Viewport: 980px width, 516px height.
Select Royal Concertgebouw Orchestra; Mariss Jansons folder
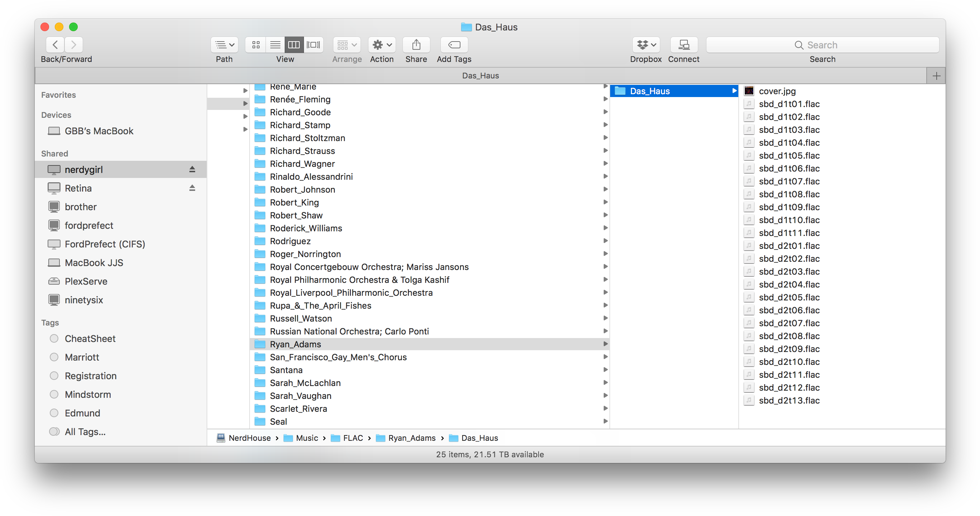pyautogui.click(x=430, y=267)
